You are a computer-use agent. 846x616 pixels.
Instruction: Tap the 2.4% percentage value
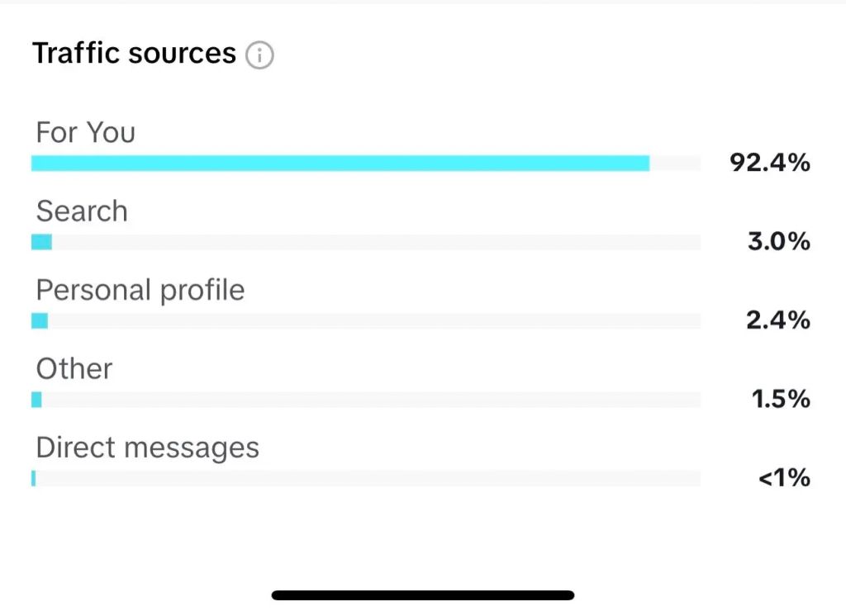click(777, 320)
